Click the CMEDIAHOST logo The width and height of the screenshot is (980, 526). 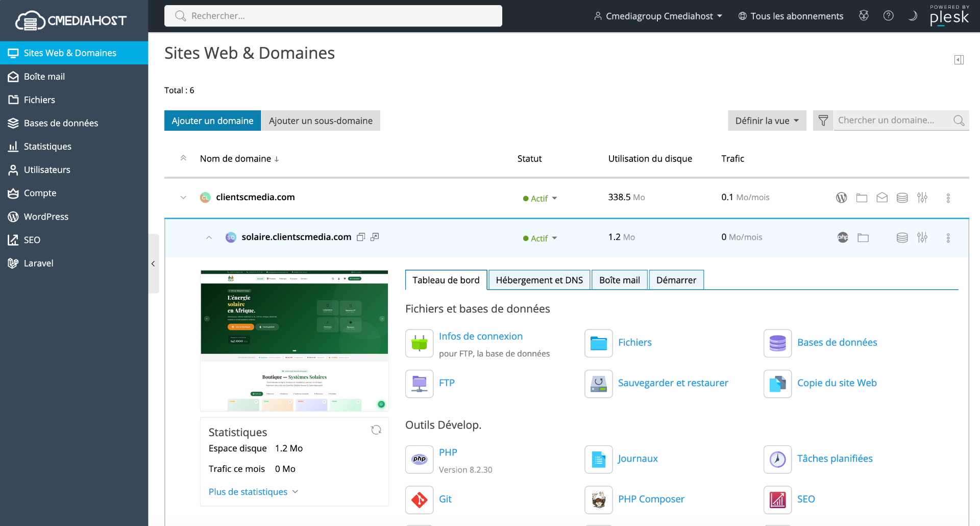[71, 20]
